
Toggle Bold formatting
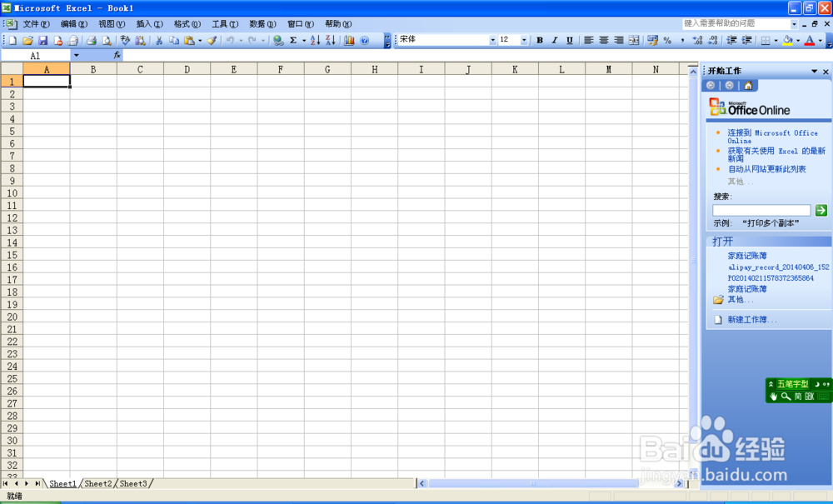tap(540, 40)
